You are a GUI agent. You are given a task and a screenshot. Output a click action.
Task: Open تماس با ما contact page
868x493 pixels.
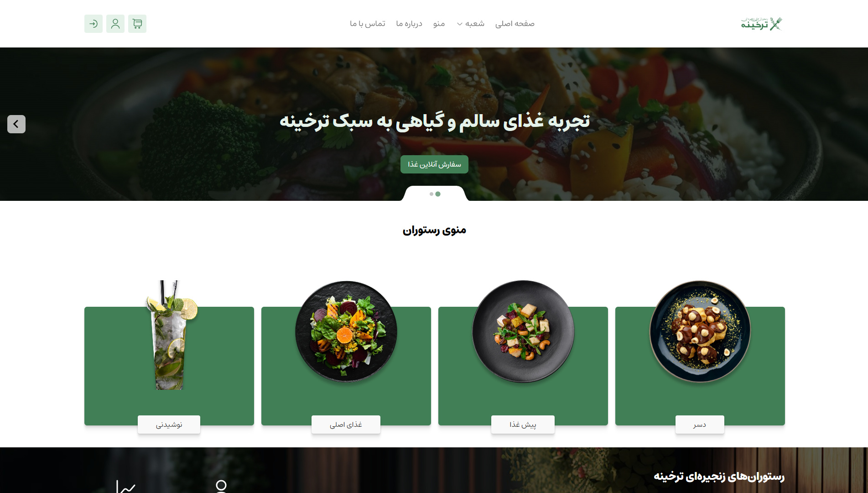[368, 24]
